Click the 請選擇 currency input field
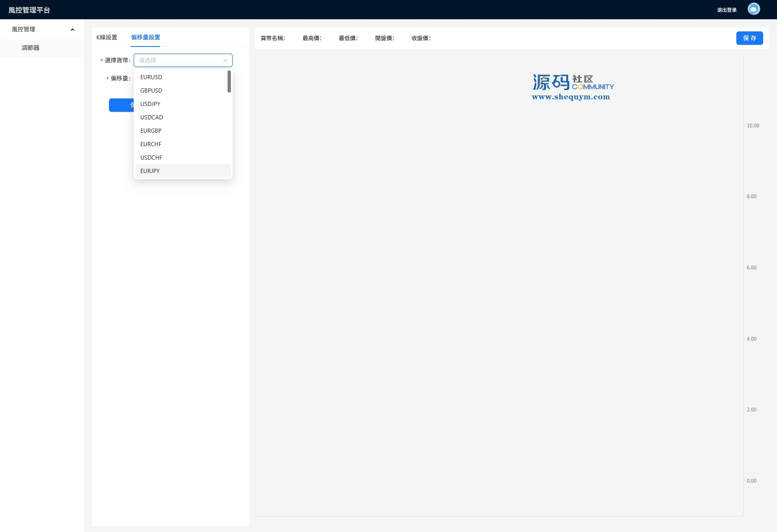This screenshot has height=532, width=777. (x=178, y=60)
